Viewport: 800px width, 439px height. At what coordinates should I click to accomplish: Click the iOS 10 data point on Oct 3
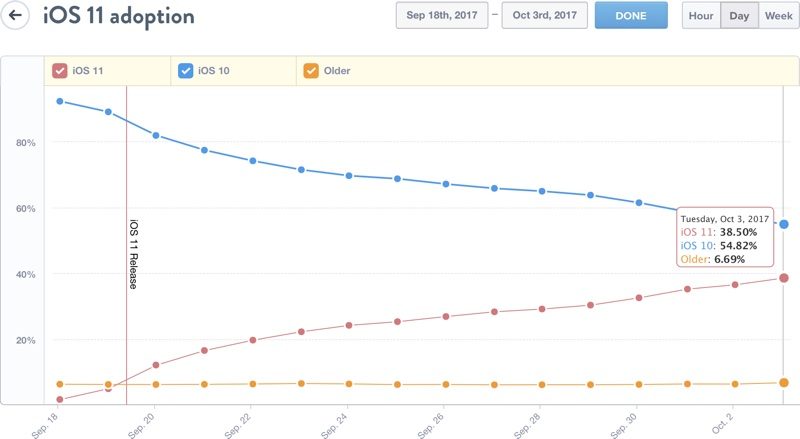pyautogui.click(x=784, y=224)
